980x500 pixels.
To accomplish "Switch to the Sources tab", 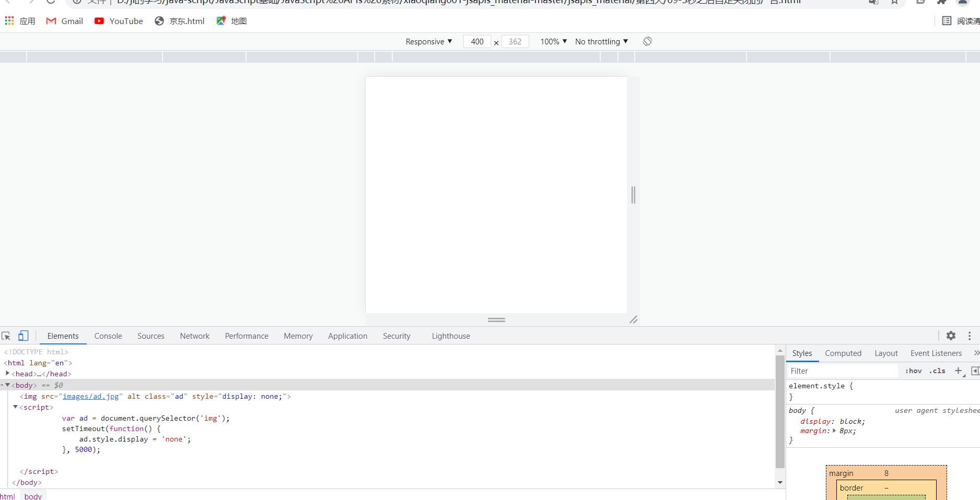I will 151,336.
